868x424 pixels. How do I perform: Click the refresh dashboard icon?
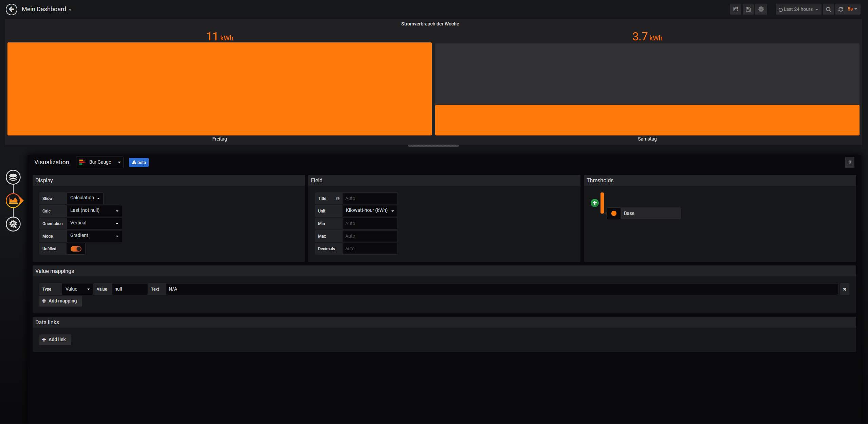tap(841, 10)
